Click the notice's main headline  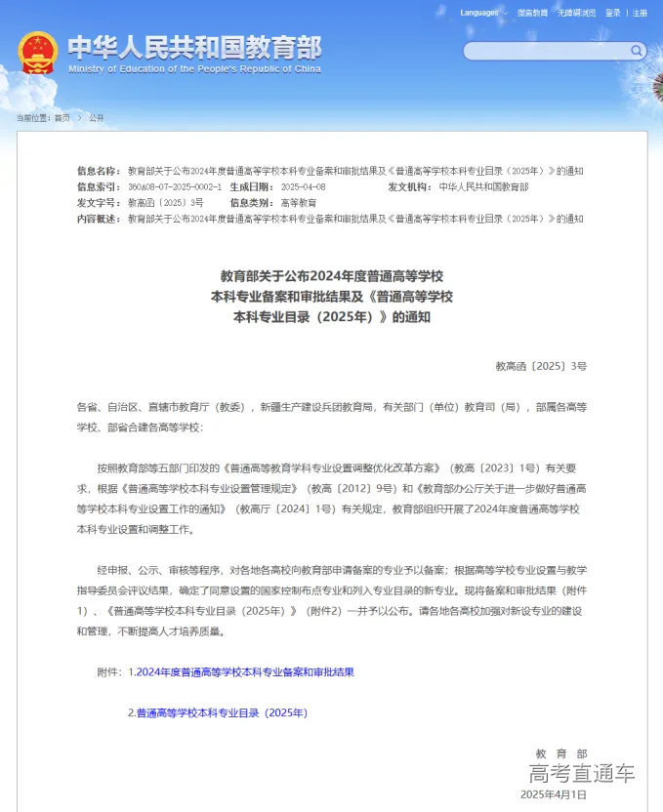click(331, 296)
